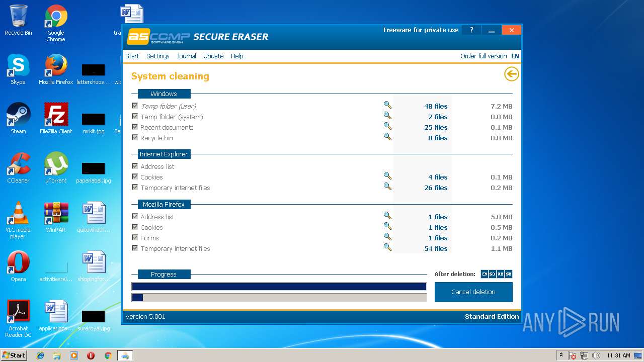
Task: Click the back arrow icon in System cleaning
Action: [511, 74]
